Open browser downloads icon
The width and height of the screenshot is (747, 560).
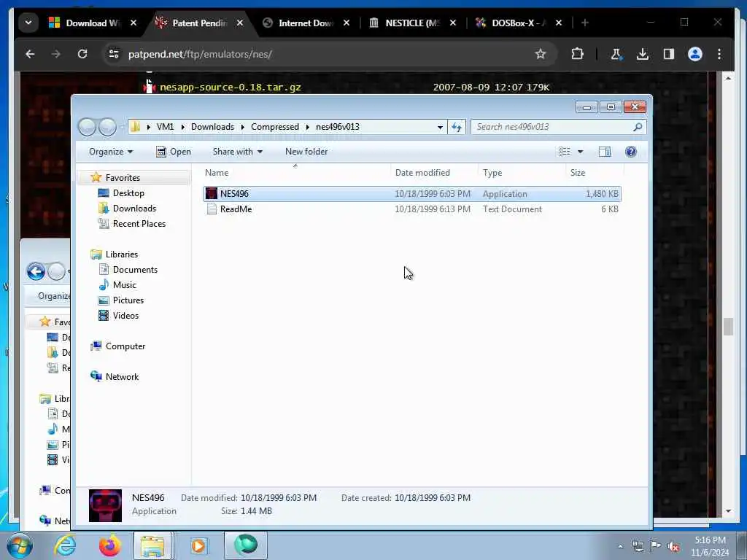642,54
